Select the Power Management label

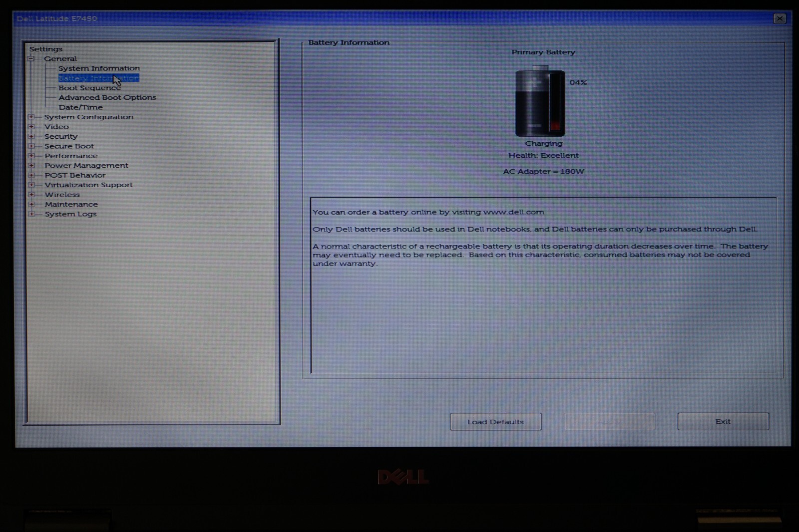[86, 165]
